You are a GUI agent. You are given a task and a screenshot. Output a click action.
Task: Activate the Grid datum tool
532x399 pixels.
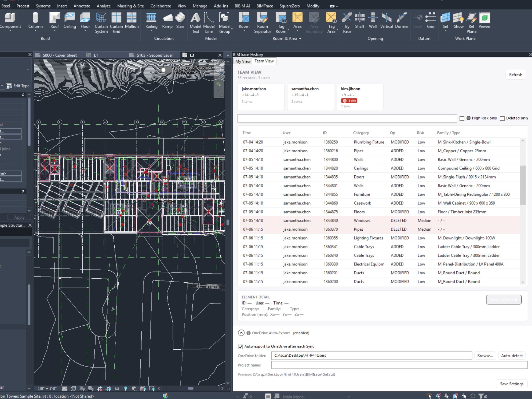[x=431, y=21]
